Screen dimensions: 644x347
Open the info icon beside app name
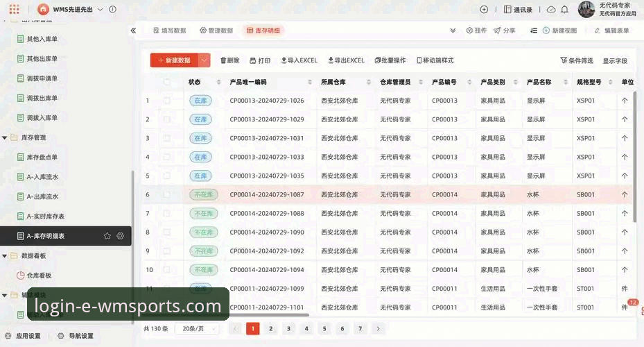112,9
